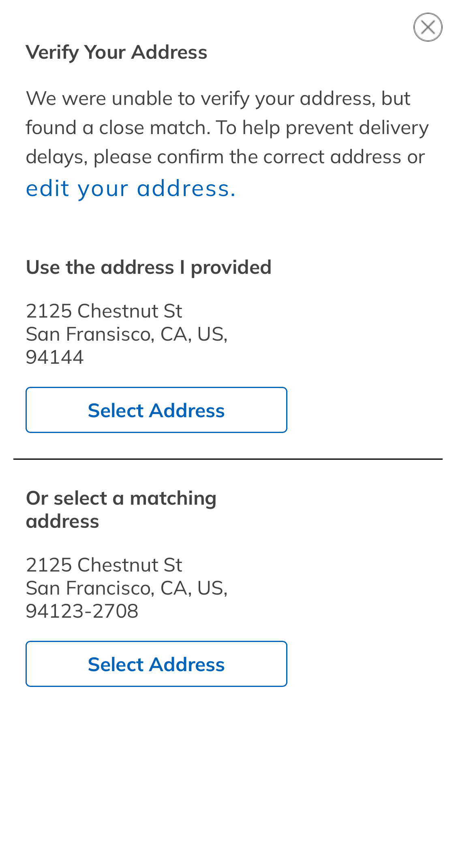Select Address button for the provided address
456x868 pixels.
point(156,410)
